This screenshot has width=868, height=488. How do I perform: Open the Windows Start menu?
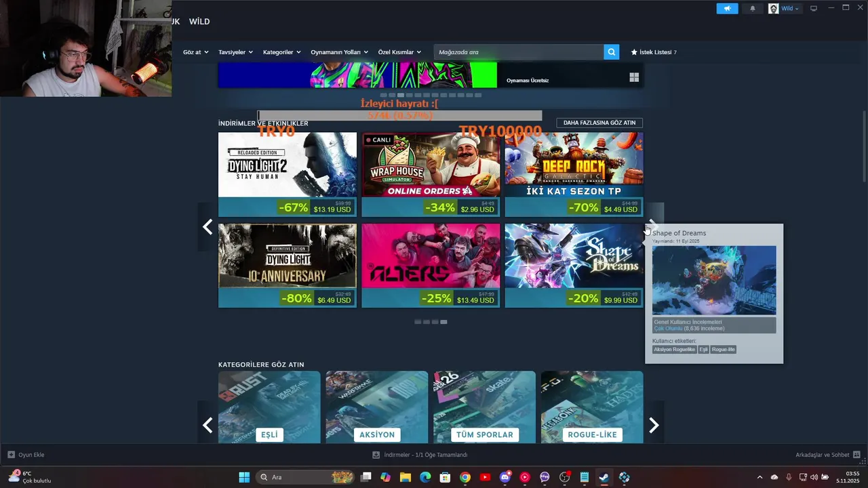244,477
